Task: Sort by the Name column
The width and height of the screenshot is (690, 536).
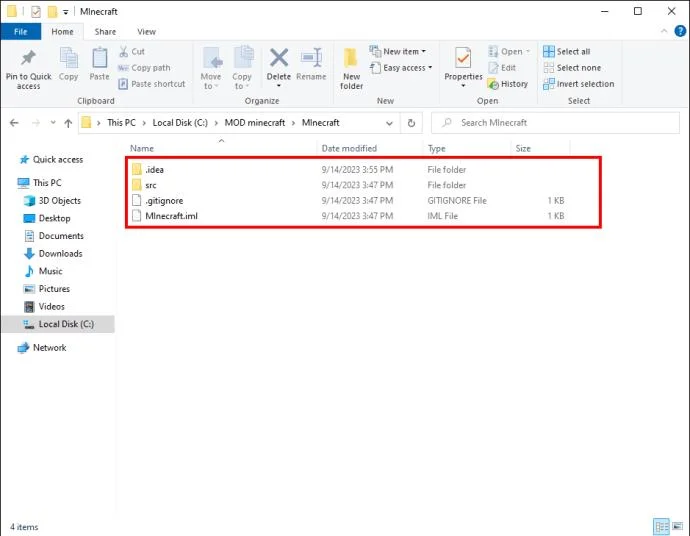Action: coord(142,148)
